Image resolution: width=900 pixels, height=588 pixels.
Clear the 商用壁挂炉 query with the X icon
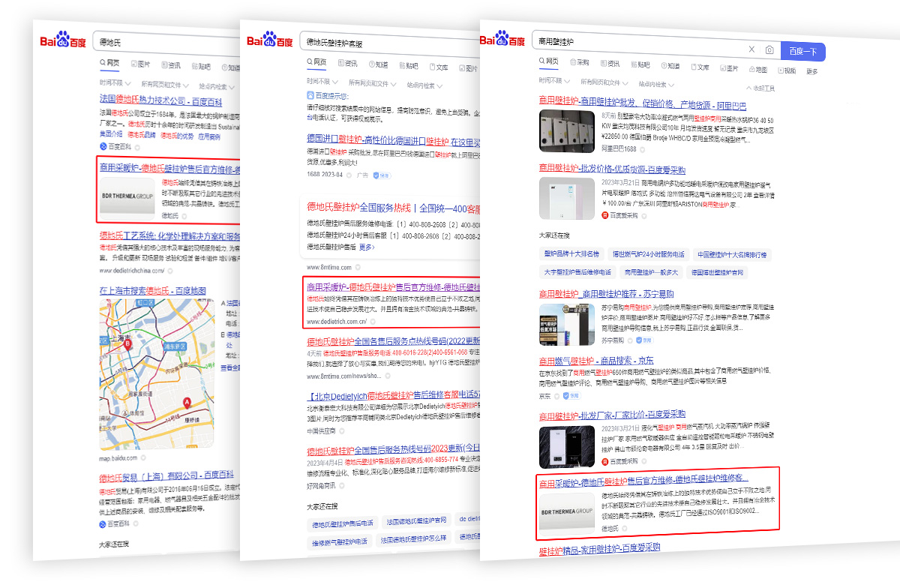751,50
